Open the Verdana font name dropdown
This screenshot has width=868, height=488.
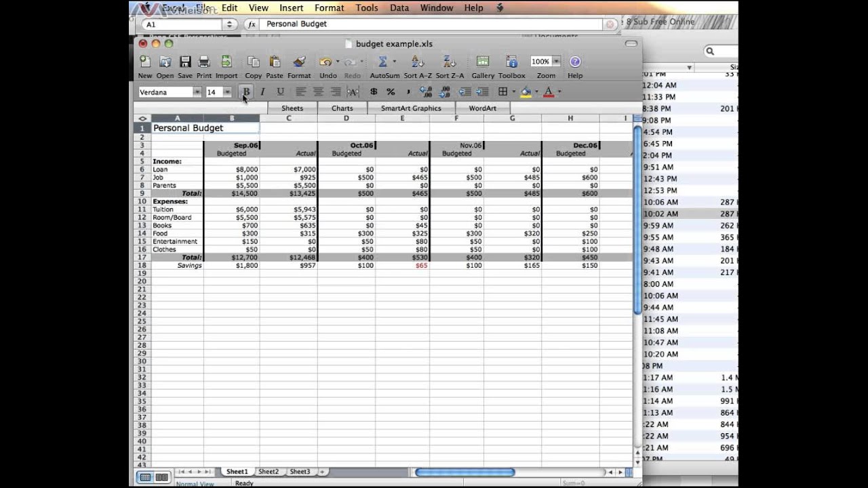click(x=197, y=92)
